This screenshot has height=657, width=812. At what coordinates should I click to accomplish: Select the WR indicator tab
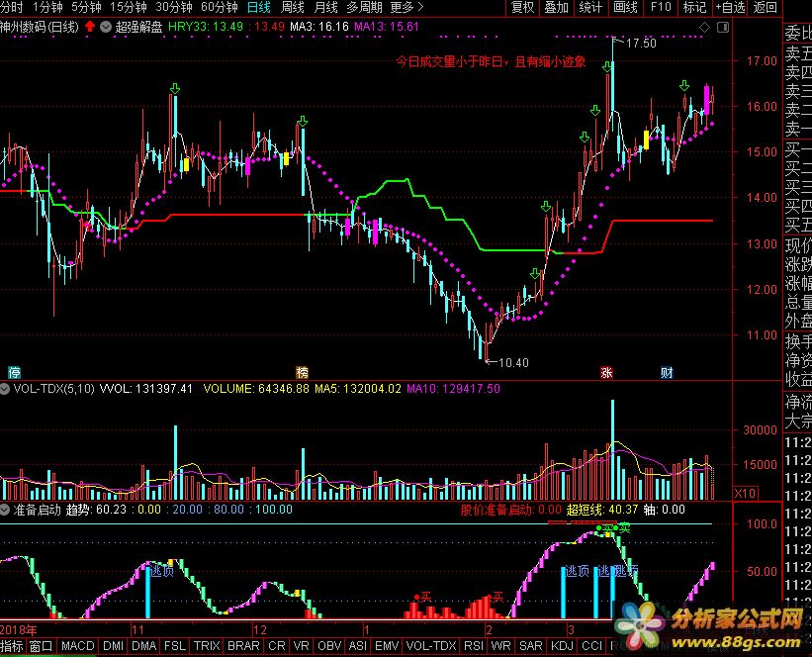click(x=500, y=646)
